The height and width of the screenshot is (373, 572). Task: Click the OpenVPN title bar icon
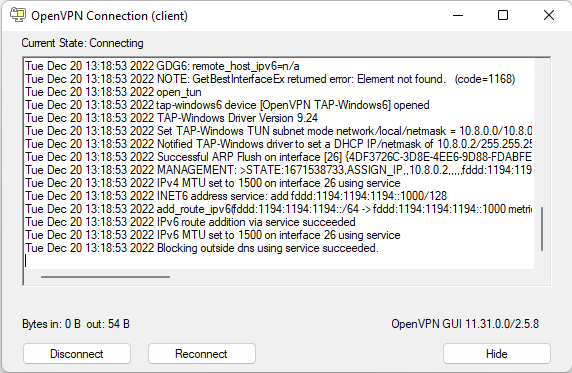click(18, 15)
